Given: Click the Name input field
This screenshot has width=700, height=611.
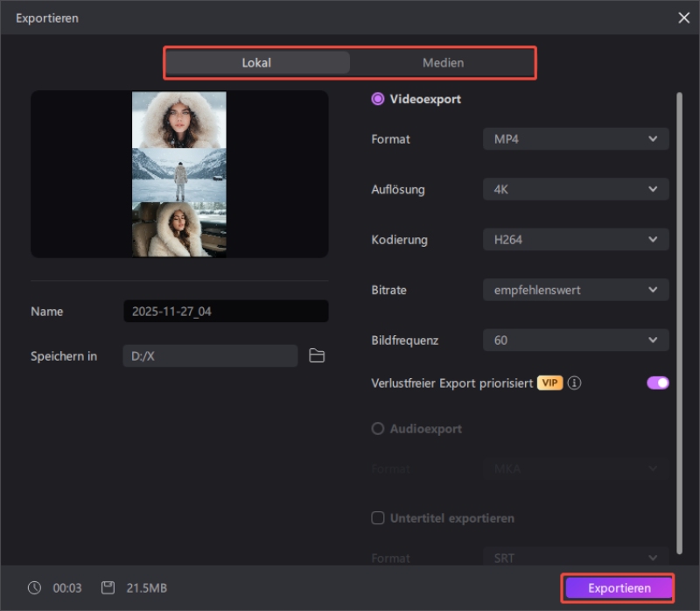Looking at the screenshot, I should pos(226,311).
